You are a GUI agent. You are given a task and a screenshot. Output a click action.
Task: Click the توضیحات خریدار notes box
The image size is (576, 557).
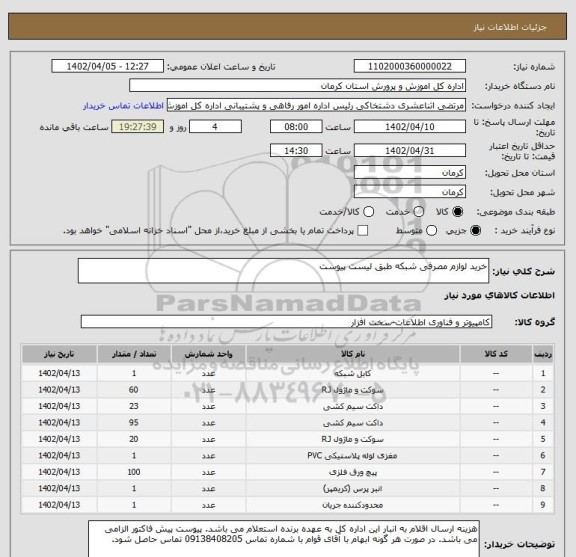284,539
